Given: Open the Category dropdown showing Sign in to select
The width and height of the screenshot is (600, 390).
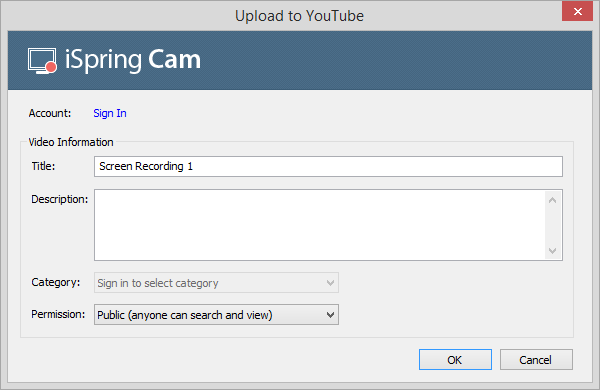Looking at the screenshot, I should coord(216,283).
